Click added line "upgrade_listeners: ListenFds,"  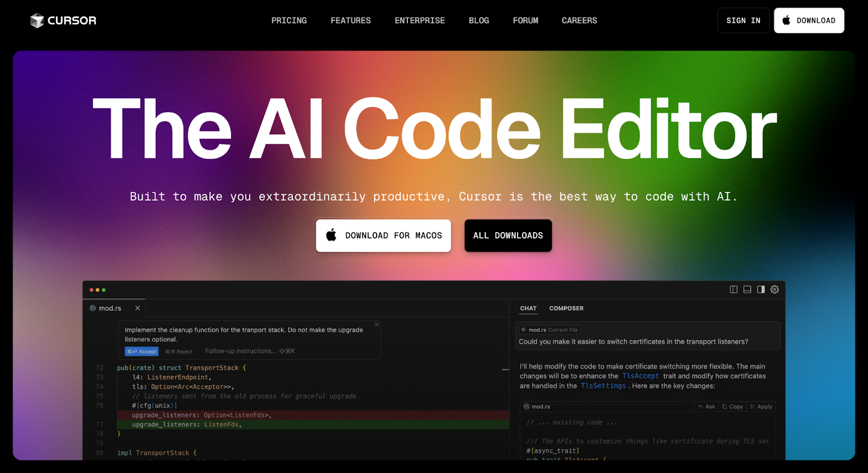(187, 425)
